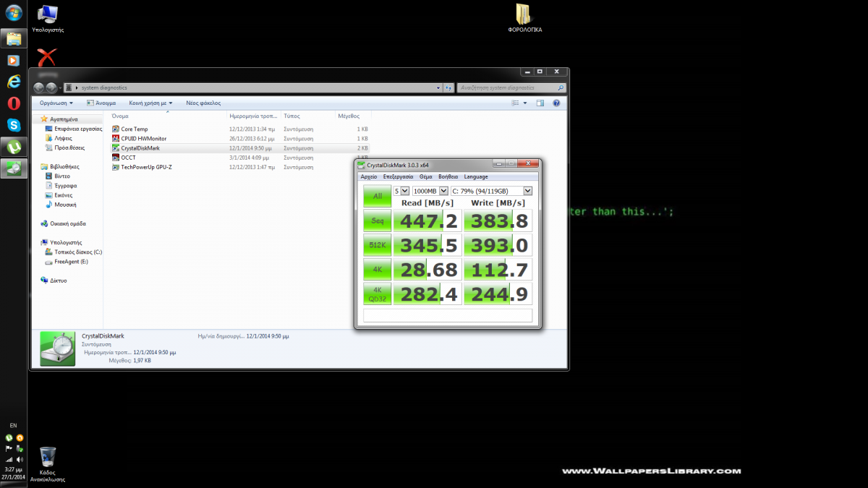Click the Άνοιγμα toolbar button
This screenshot has height=488, width=868.
(101, 103)
